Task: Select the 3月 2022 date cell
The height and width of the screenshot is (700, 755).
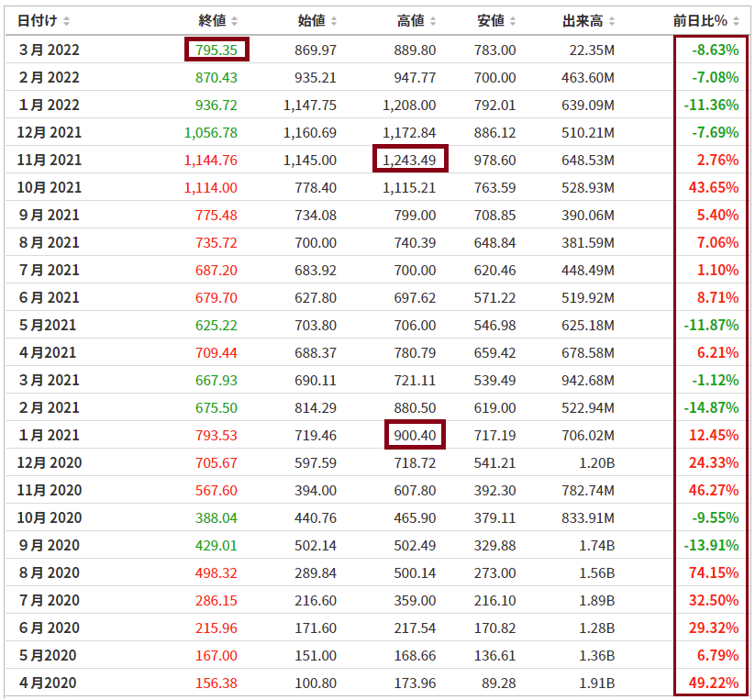Action: (x=50, y=50)
